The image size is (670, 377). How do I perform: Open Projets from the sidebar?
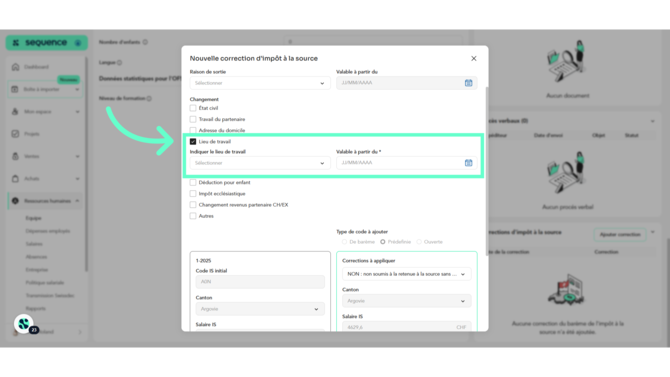[32, 134]
